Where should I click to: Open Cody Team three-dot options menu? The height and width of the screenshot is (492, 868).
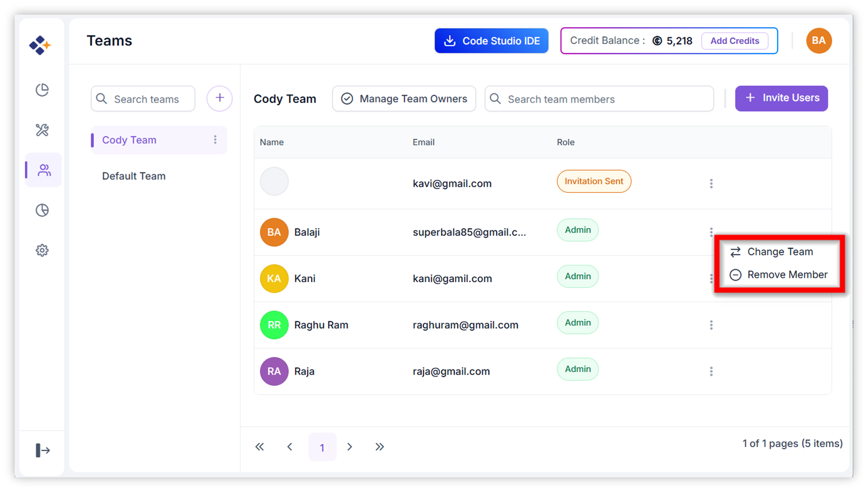point(215,140)
